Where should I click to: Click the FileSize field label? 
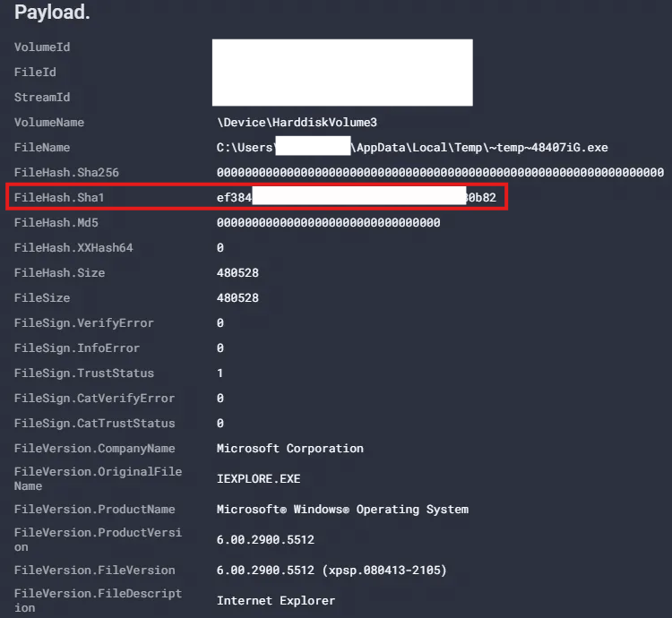coord(42,297)
